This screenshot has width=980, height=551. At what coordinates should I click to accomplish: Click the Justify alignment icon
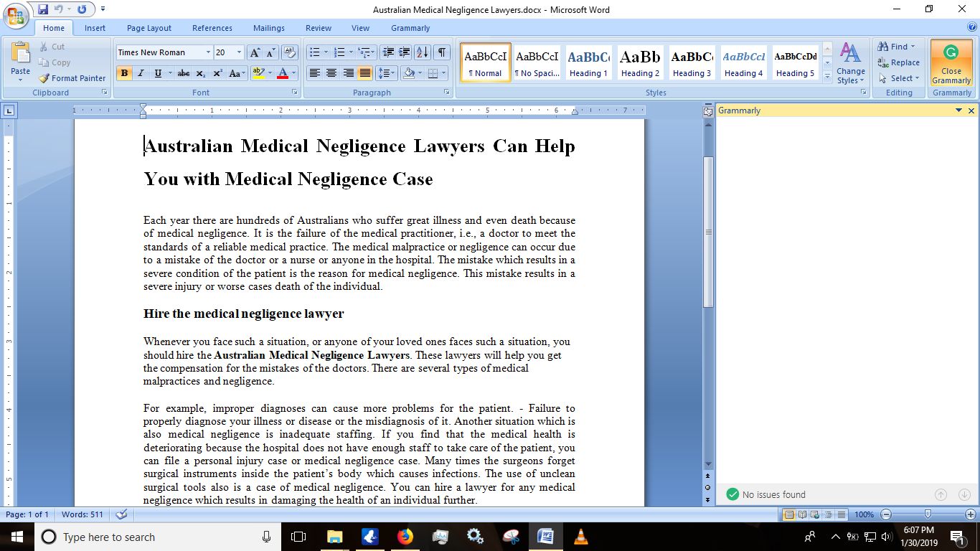[x=365, y=73]
